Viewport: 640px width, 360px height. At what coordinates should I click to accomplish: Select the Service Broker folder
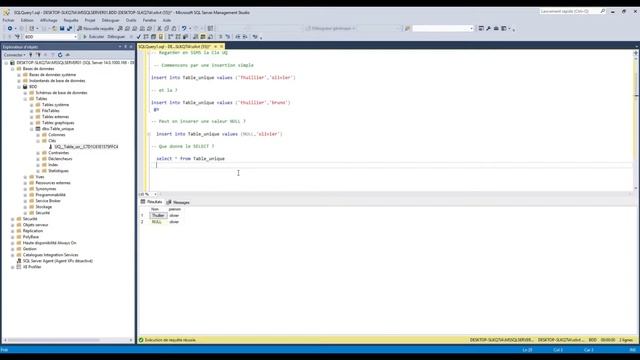point(48,201)
